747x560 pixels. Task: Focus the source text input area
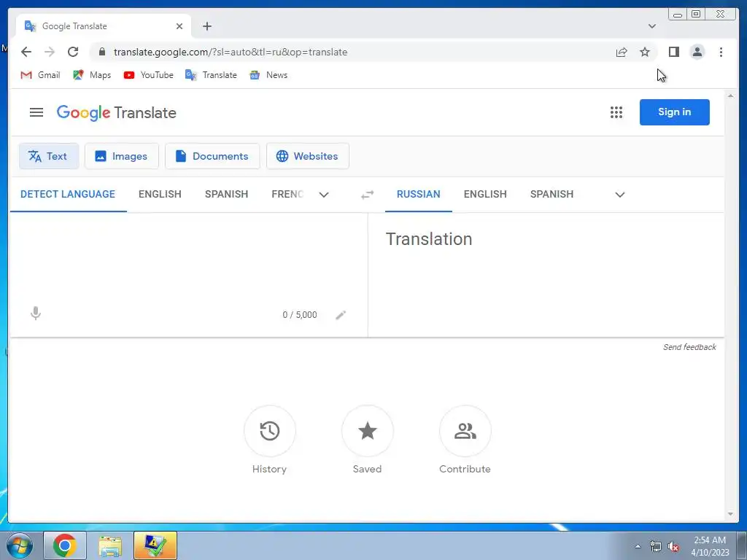tap(188, 259)
